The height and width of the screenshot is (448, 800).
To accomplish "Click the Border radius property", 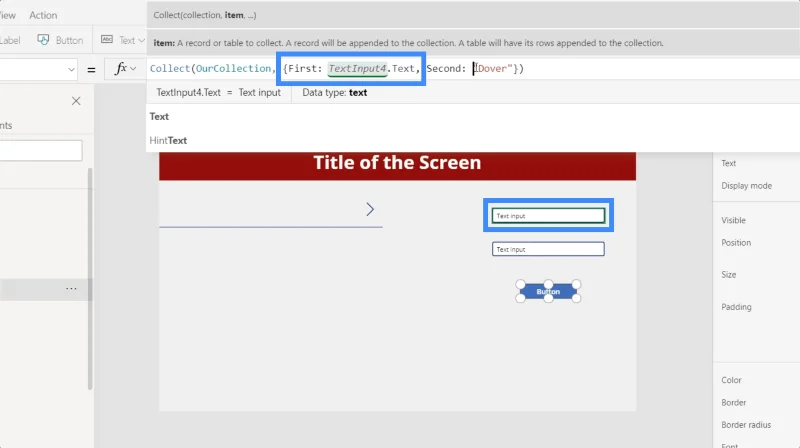I will click(x=746, y=425).
